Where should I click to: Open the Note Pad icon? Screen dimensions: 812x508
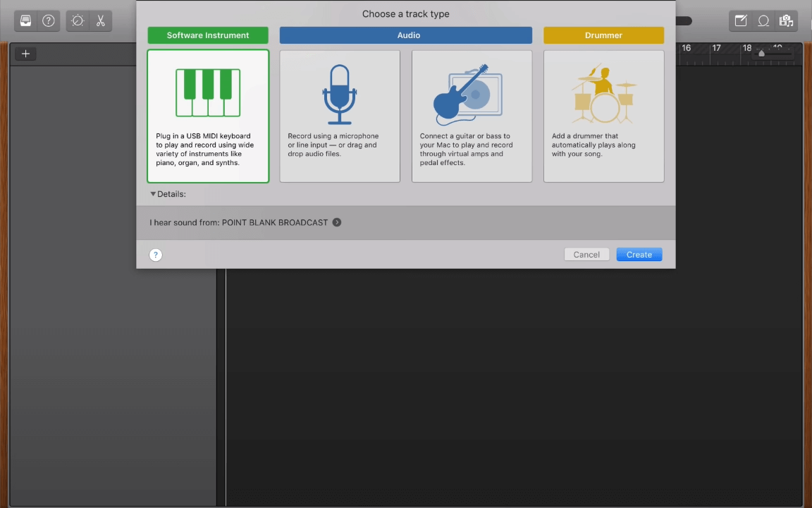click(741, 21)
